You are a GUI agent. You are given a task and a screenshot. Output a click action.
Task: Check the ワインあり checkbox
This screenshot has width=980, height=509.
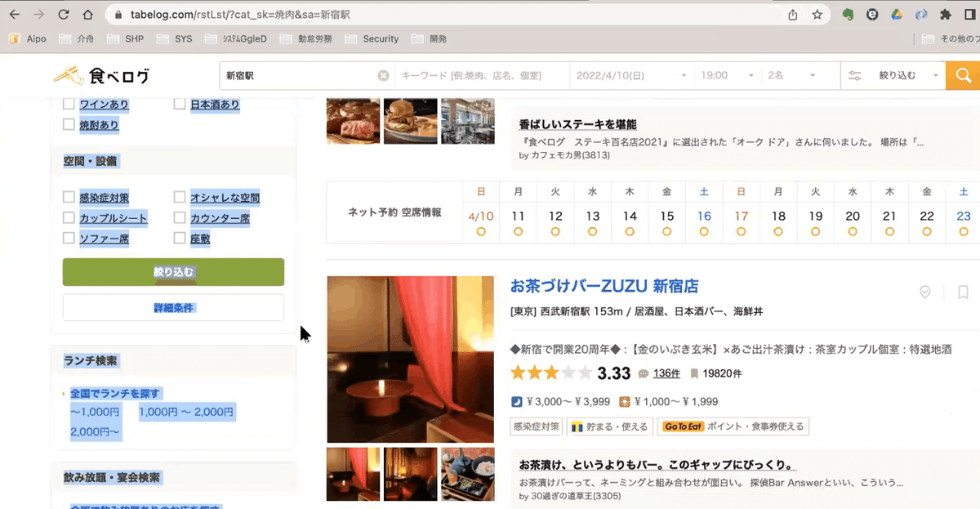69,105
